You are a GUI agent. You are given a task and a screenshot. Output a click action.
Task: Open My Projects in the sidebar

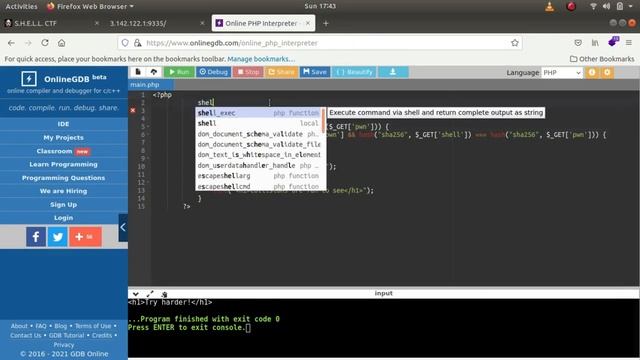[64, 138]
